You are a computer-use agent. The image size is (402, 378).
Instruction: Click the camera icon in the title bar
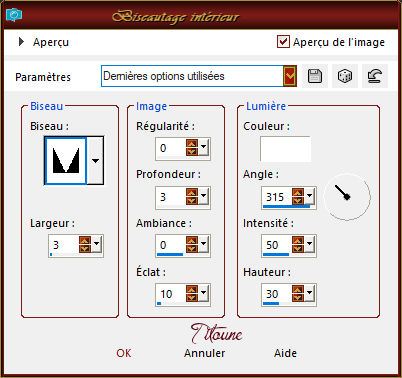pos(14,15)
